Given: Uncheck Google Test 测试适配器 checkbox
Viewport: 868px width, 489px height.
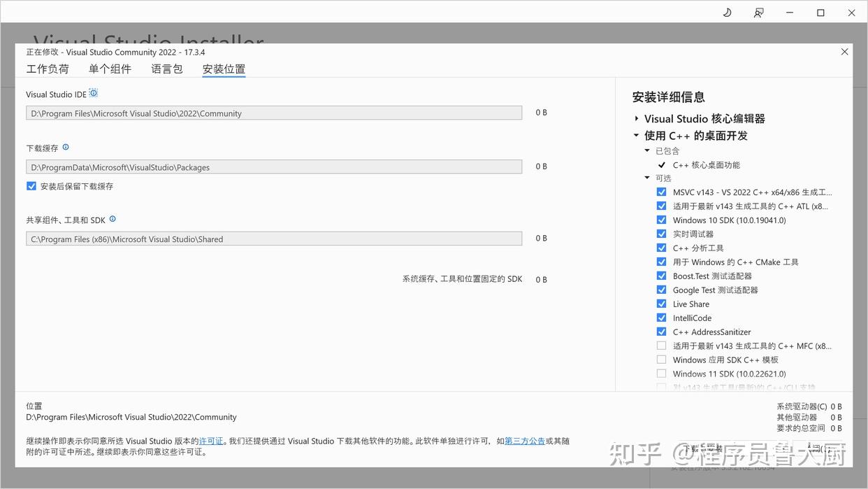Looking at the screenshot, I should [x=661, y=290].
